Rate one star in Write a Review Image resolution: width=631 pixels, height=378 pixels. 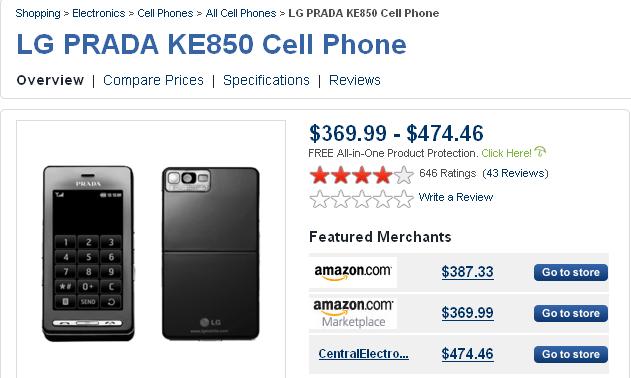[320, 198]
